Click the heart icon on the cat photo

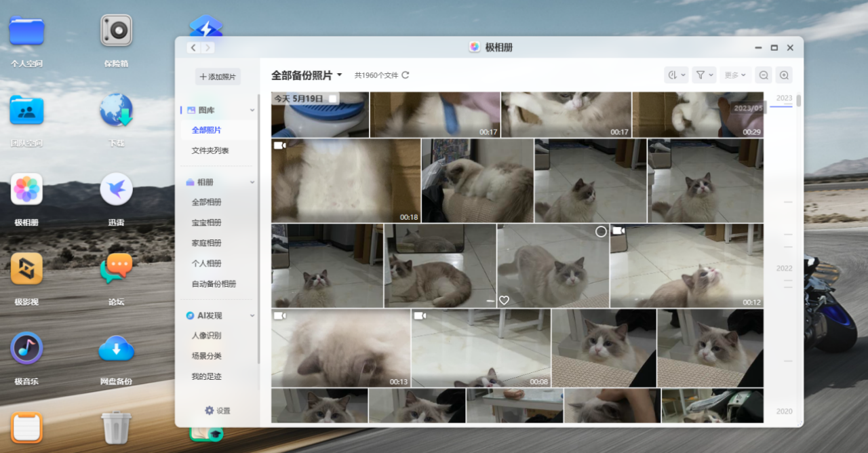[x=504, y=300]
